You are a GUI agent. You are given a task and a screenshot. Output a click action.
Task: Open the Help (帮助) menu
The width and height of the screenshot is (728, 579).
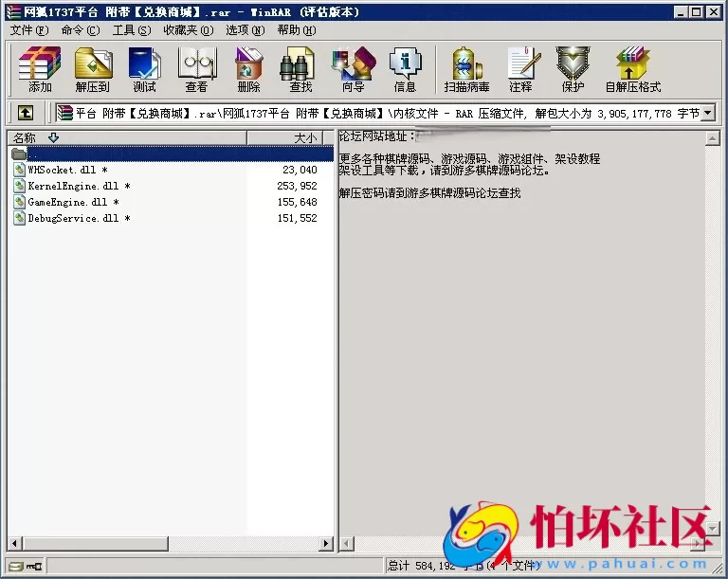[x=297, y=30]
